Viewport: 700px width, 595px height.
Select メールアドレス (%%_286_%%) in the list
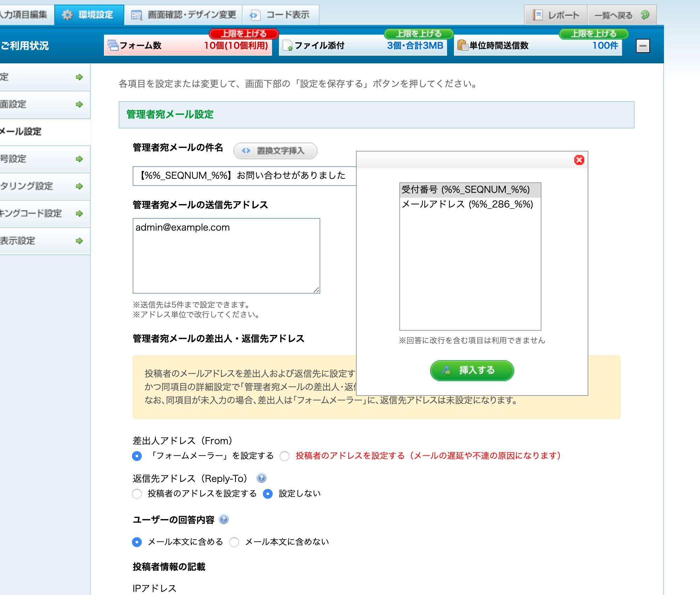(x=470, y=204)
